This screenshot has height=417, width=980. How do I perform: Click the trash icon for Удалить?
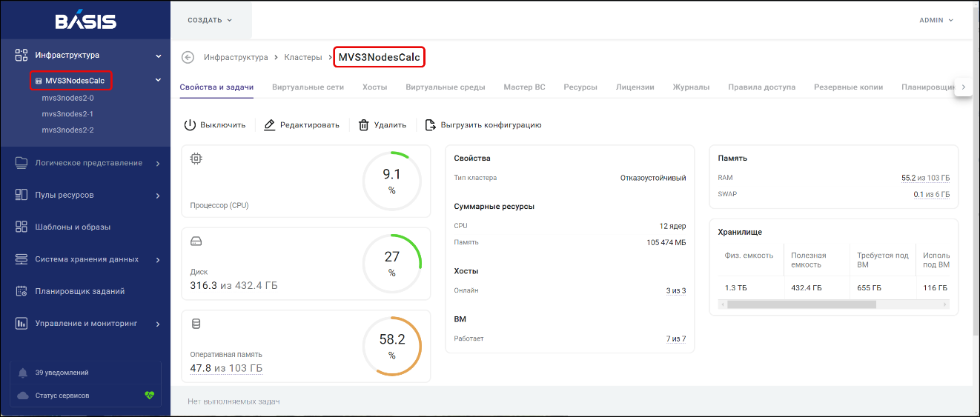(x=364, y=125)
